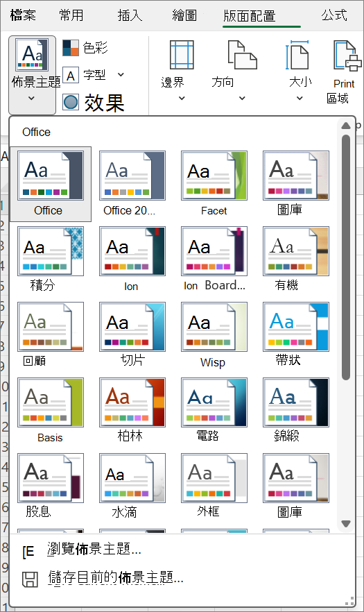364x612 pixels.
Task: Click the theme gallery scrollbar thumb
Action: pos(346,257)
